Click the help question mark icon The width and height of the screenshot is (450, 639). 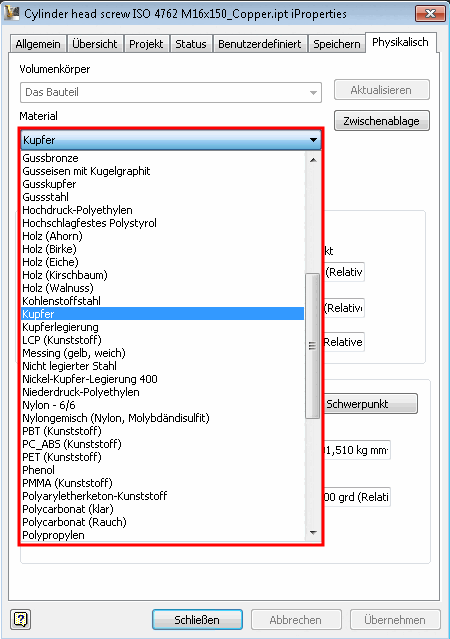pos(20,619)
